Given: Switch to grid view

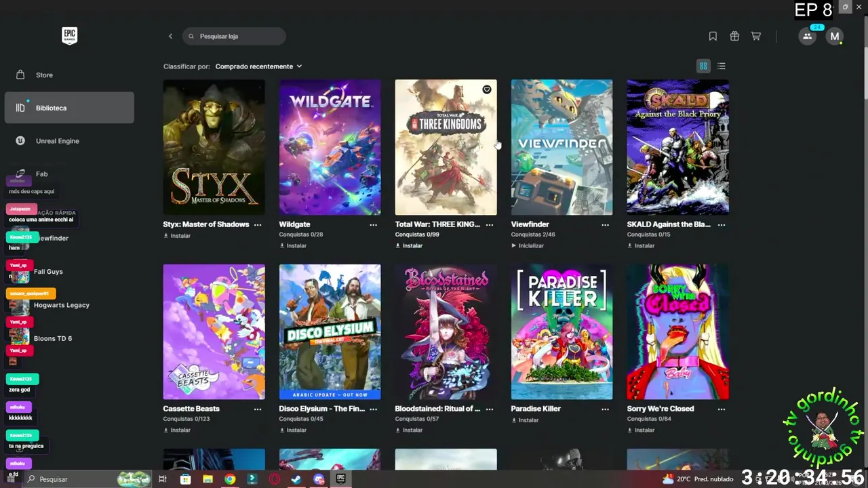Looking at the screenshot, I should click(x=703, y=66).
